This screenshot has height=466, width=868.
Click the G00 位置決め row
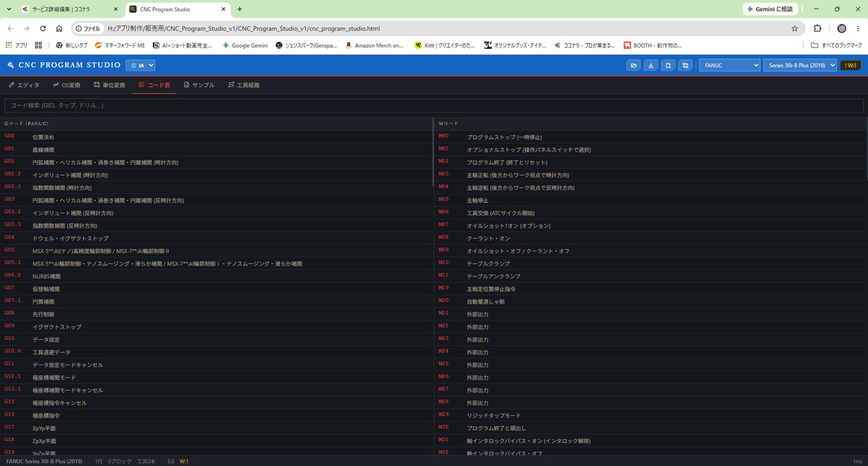coord(217,137)
